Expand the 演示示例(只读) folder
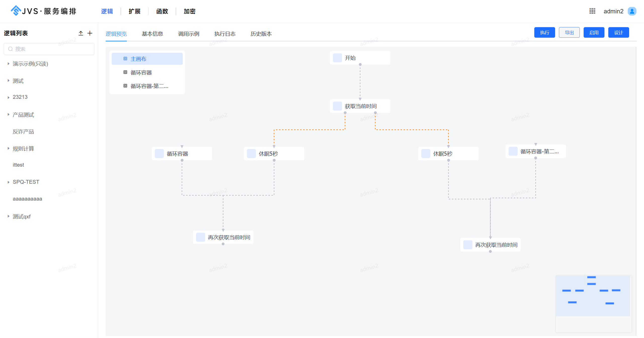Image resolution: width=644 pixels, height=338 pixels. (x=8, y=64)
